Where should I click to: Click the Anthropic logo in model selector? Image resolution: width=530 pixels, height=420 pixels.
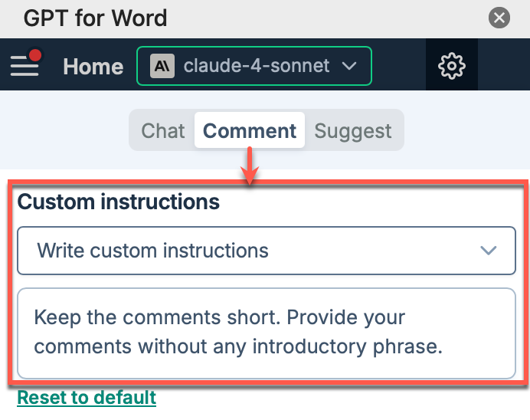(x=161, y=66)
